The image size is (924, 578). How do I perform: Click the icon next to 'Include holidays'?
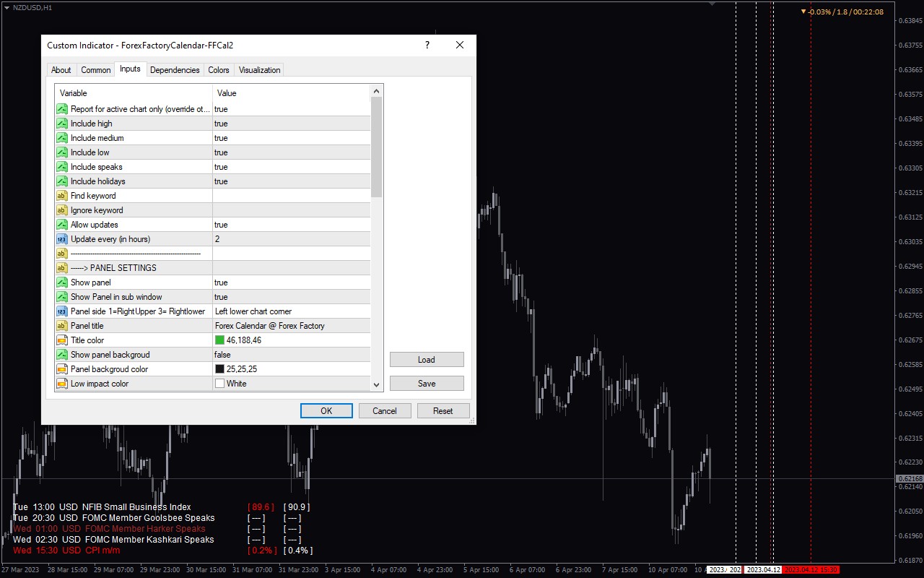pyautogui.click(x=62, y=181)
